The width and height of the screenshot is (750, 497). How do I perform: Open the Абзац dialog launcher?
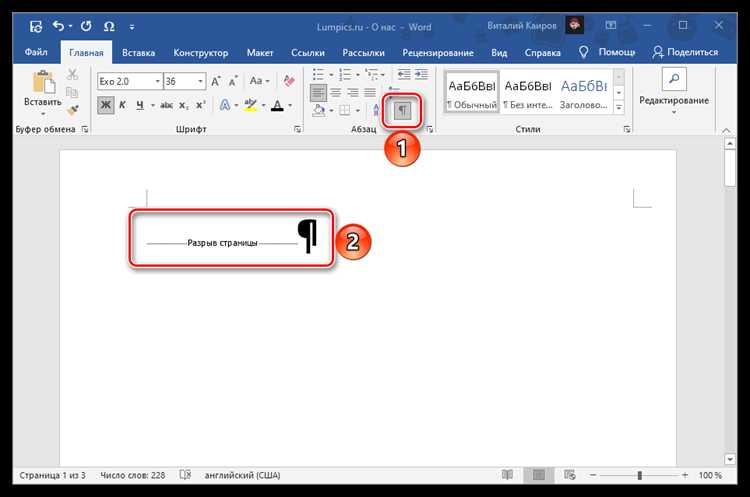[430, 129]
